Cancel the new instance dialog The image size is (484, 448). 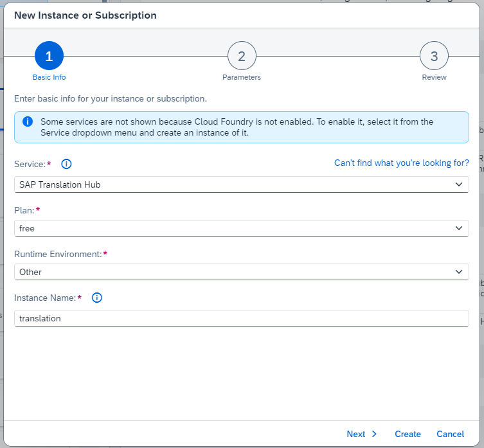click(450, 434)
